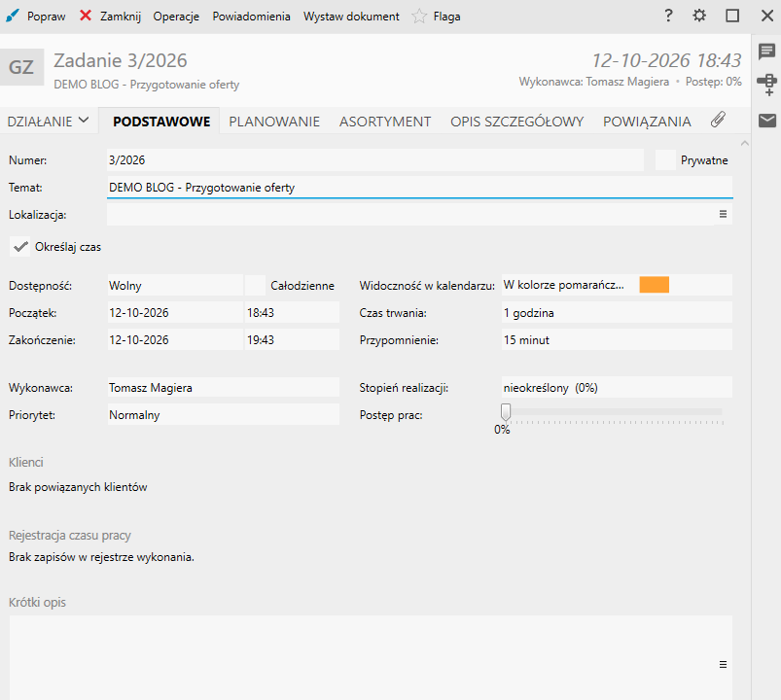Viewport: 781px width, 700px height.
Task: Open the Priorytet dropdown showing Normalny
Action: click(223, 415)
